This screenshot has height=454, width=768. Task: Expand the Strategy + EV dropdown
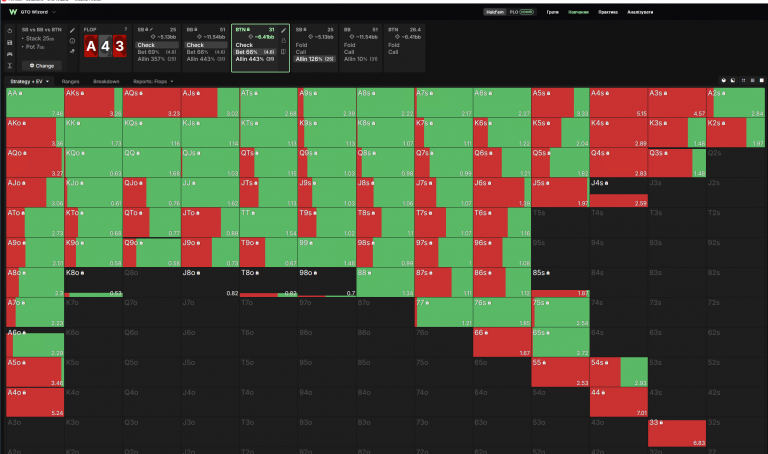click(30, 81)
